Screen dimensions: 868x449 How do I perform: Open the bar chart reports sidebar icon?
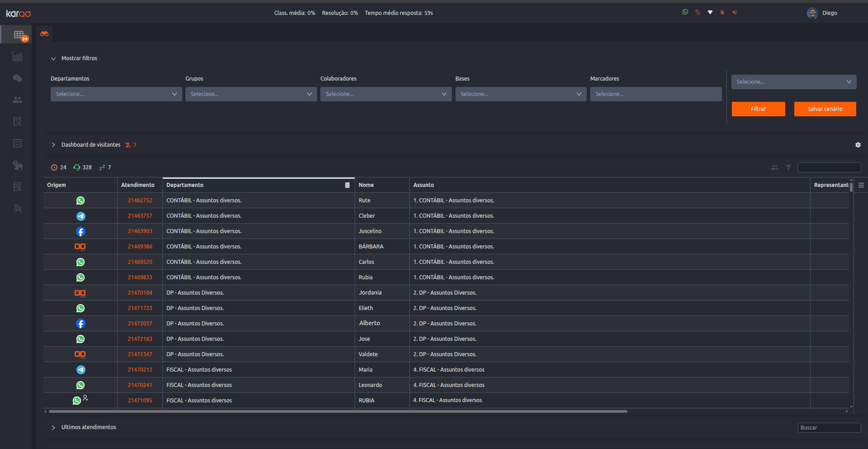pos(17,57)
